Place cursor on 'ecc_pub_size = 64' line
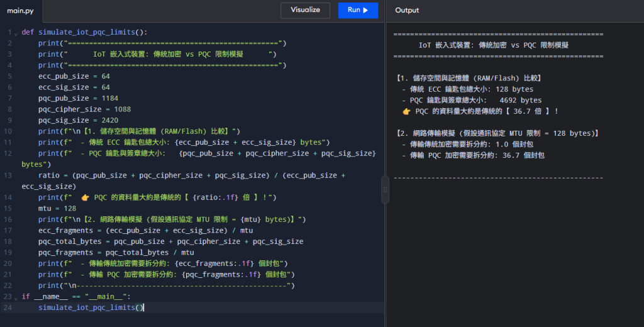Viewport: 644px width, 327px height. [x=74, y=76]
